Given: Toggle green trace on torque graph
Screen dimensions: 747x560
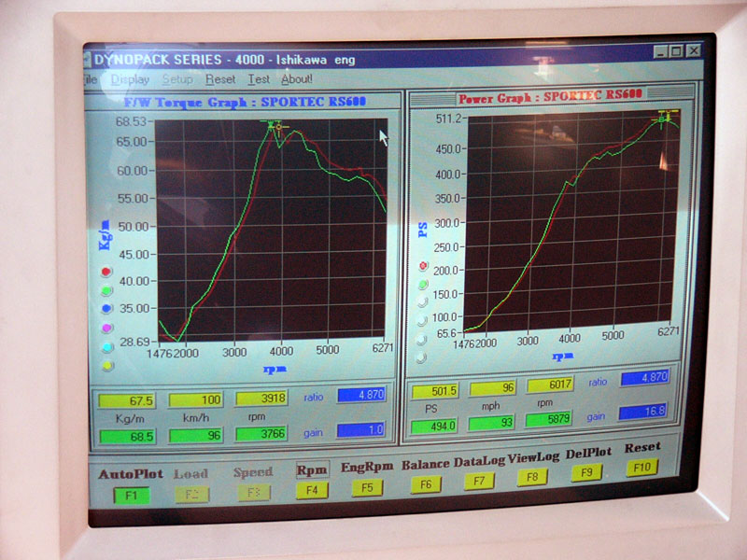Looking at the screenshot, I should click(106, 290).
